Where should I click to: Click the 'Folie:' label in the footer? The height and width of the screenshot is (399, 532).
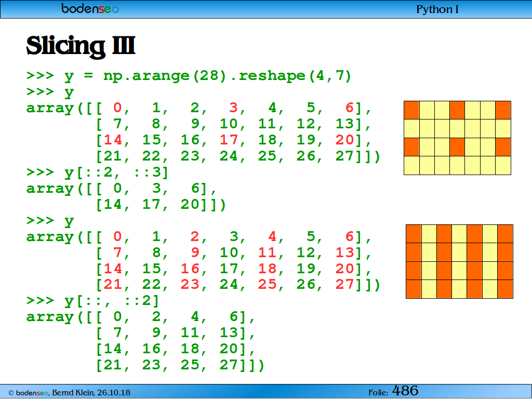pos(378,393)
